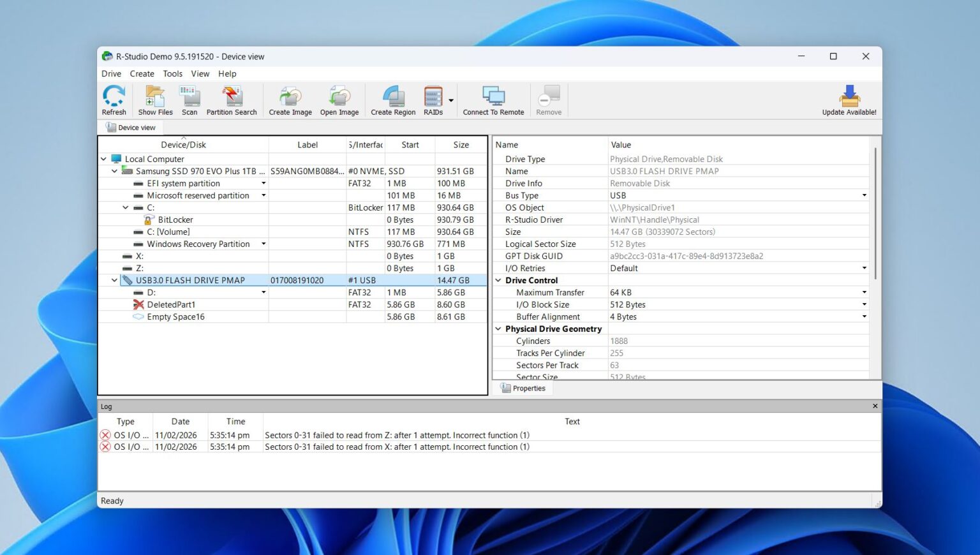Image resolution: width=980 pixels, height=555 pixels.
Task: Click the RAIDs toolbar icon
Action: pos(433,97)
